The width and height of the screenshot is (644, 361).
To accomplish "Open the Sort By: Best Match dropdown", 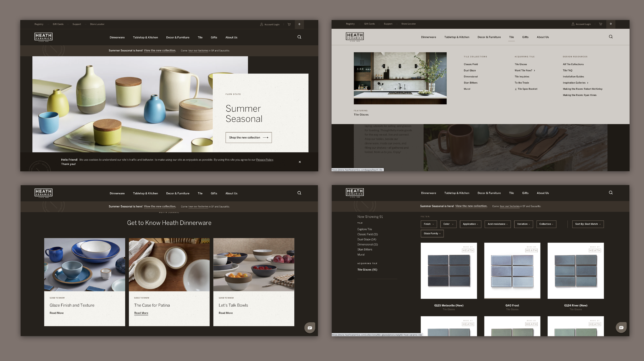I will pos(588,224).
